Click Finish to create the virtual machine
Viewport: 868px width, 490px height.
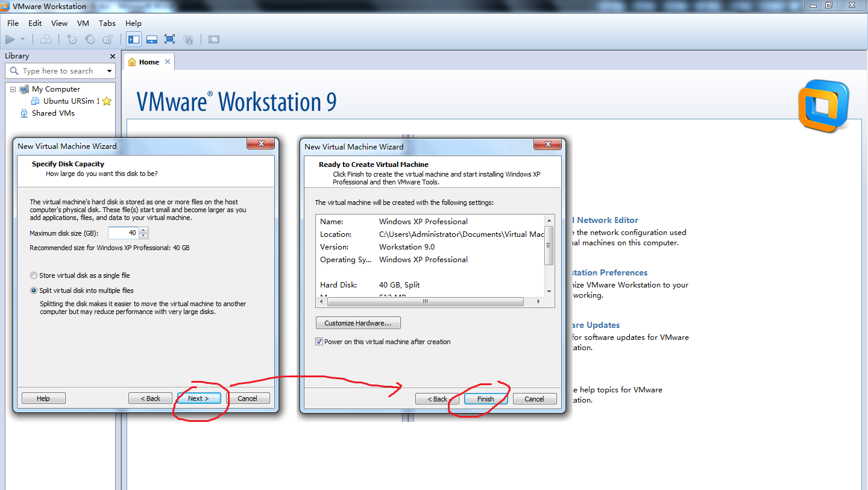click(x=485, y=399)
